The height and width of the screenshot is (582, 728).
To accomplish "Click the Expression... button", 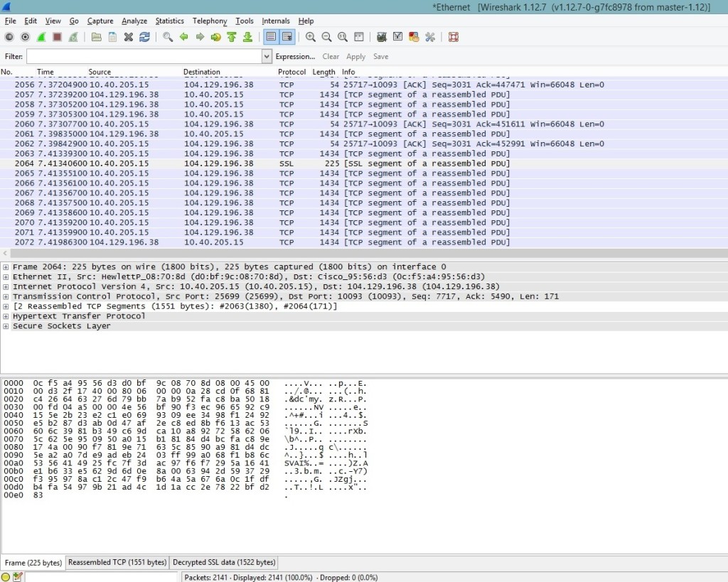I will (x=295, y=56).
